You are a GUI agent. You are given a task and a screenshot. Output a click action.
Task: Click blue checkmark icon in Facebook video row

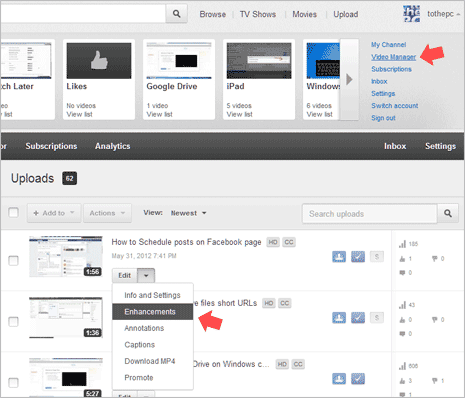(358, 257)
